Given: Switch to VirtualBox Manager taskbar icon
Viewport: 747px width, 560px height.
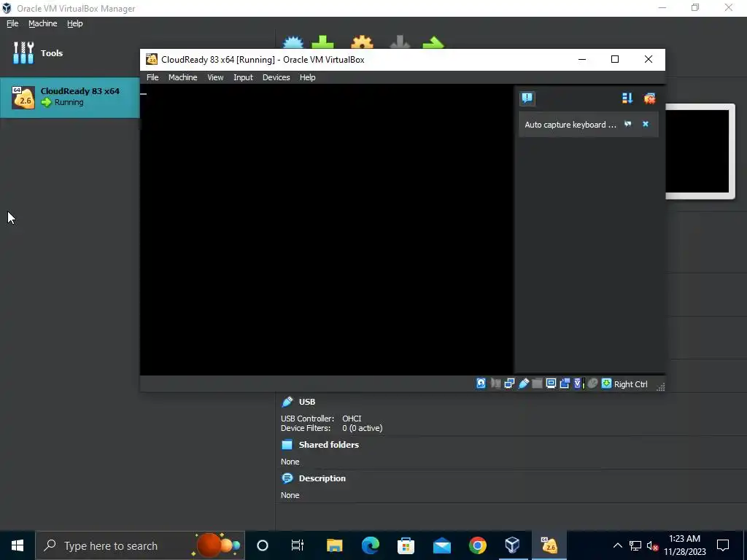Looking at the screenshot, I should tap(513, 545).
